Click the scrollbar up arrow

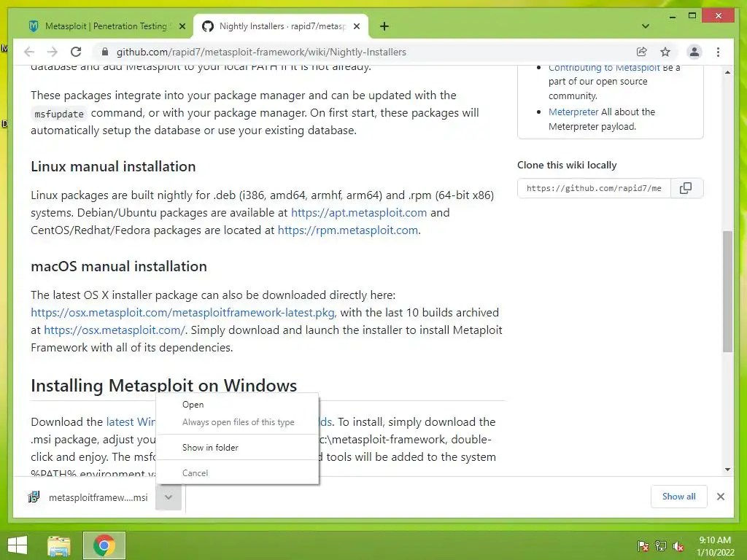point(727,72)
